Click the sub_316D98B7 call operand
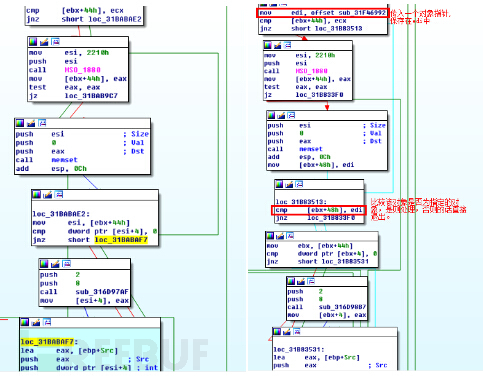This screenshot has width=483, height=379. coord(342,307)
